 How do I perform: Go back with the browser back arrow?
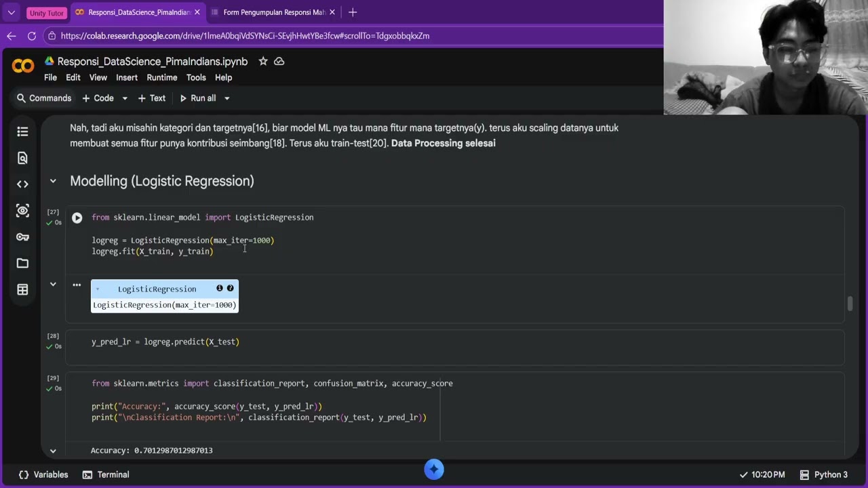point(11,36)
